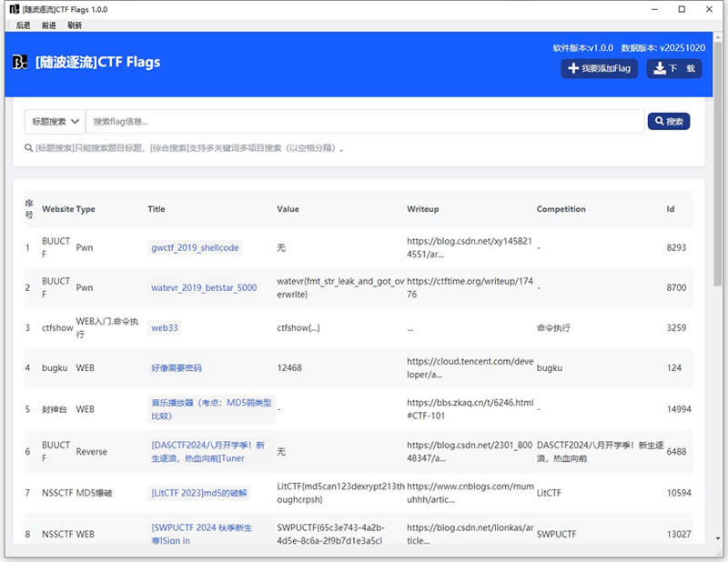Open the watevr_2019_betstar_5000 title link
The image size is (728, 562).
click(204, 288)
